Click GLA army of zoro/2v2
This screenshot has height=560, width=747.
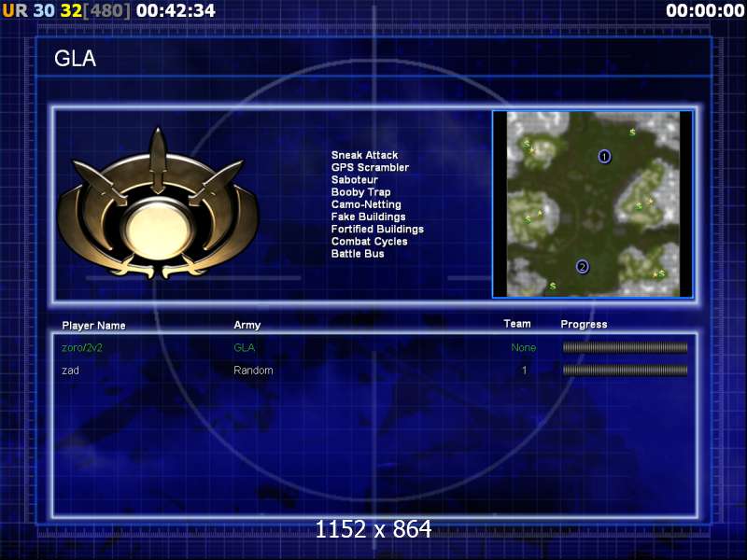point(245,347)
